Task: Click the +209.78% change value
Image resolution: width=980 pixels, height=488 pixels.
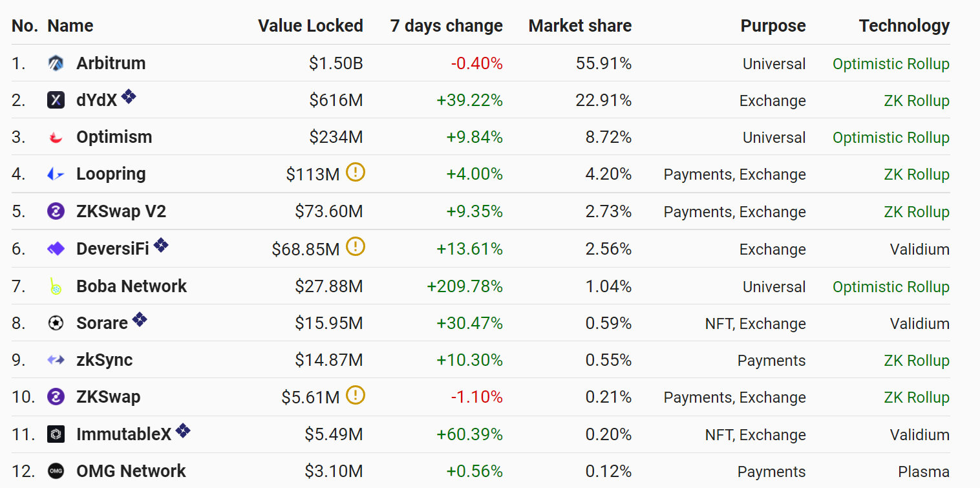Action: (465, 286)
